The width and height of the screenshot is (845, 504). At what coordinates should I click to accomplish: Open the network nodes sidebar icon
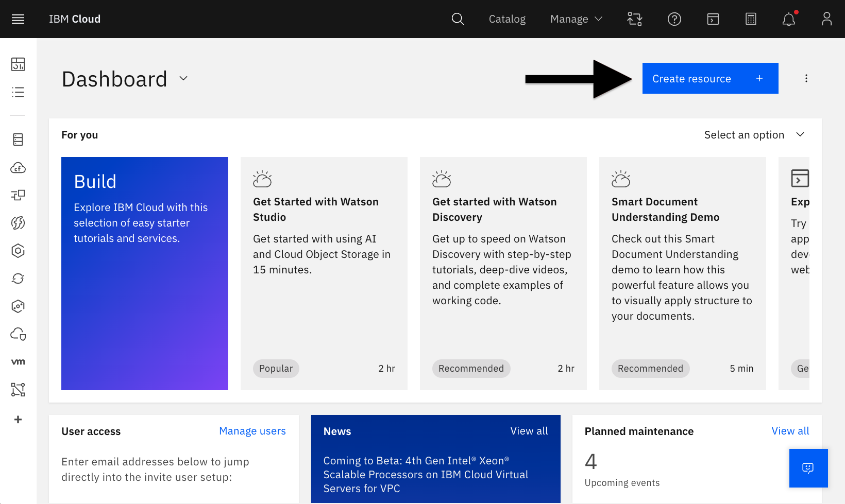point(18,390)
